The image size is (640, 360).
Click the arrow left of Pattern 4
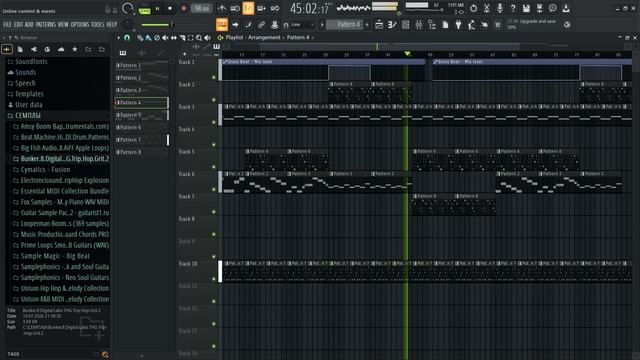pos(322,25)
